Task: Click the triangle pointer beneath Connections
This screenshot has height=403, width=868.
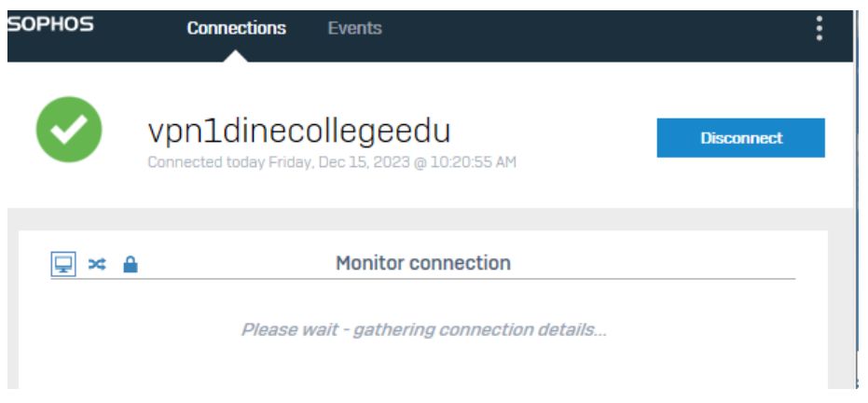Action: (236, 56)
